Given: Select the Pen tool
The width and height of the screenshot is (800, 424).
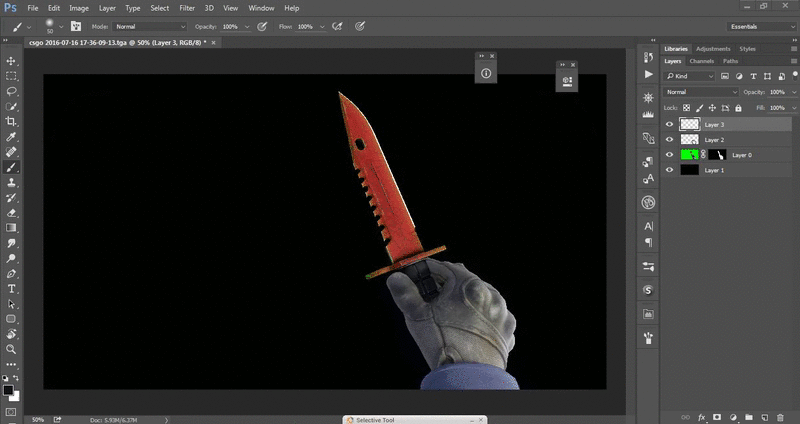Looking at the screenshot, I should [x=11, y=273].
